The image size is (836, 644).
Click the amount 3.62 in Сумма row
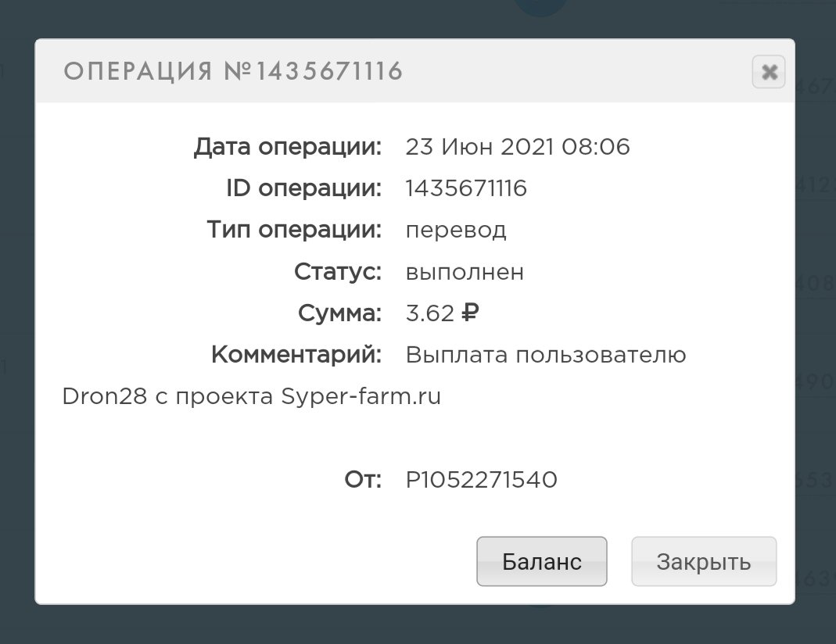coord(429,313)
